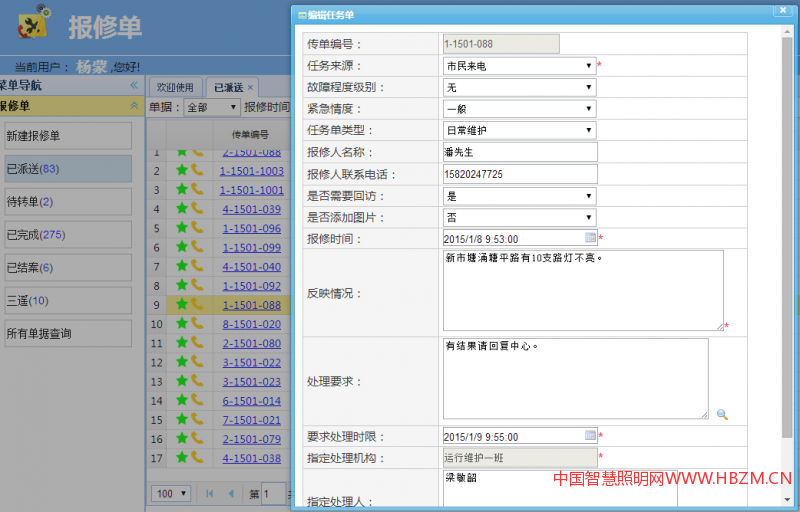Open 新建报修单 in the side menu

(x=68, y=136)
